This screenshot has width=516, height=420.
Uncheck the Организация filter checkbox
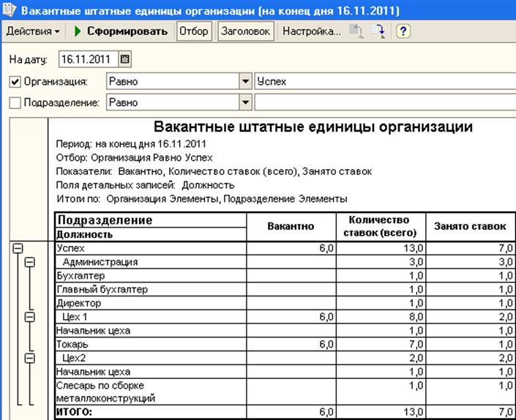click(15, 81)
